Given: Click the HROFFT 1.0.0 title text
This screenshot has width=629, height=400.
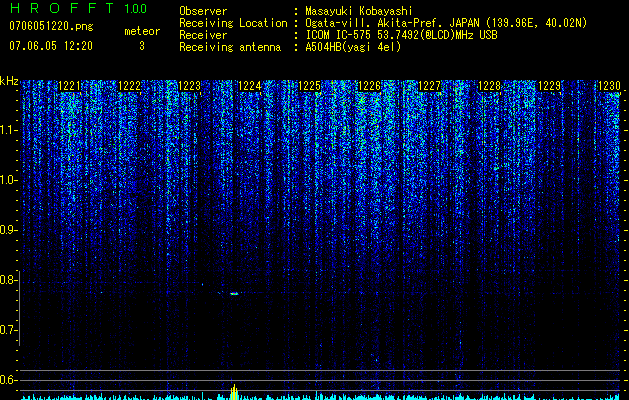Looking at the screenshot, I should (78, 8).
